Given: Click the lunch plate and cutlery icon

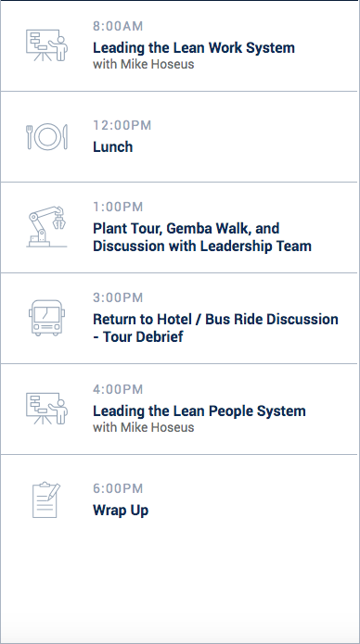Looking at the screenshot, I should (47, 137).
